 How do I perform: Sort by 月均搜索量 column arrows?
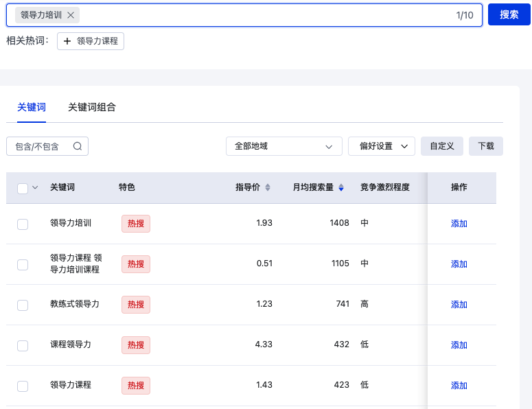(341, 187)
